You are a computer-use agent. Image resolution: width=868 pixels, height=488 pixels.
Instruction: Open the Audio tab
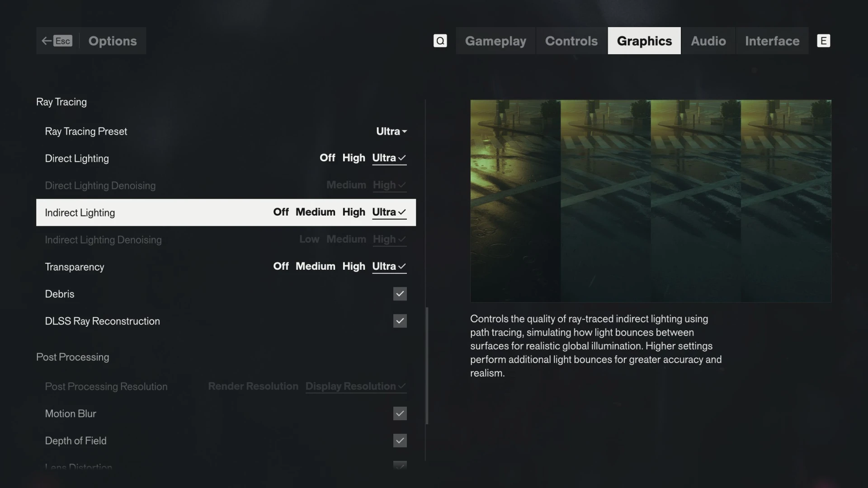(x=708, y=41)
